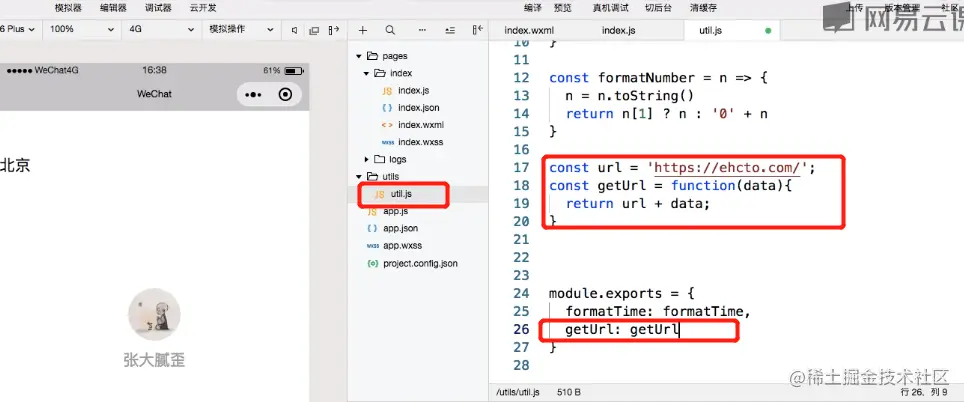The height and width of the screenshot is (402, 964).
Task: Add new file with plus icon
Action: (363, 30)
